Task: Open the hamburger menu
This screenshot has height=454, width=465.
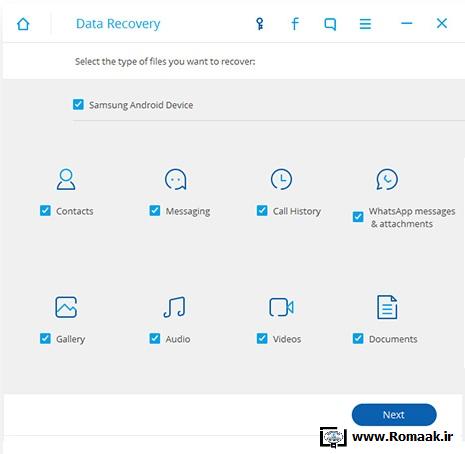Action: [x=365, y=24]
